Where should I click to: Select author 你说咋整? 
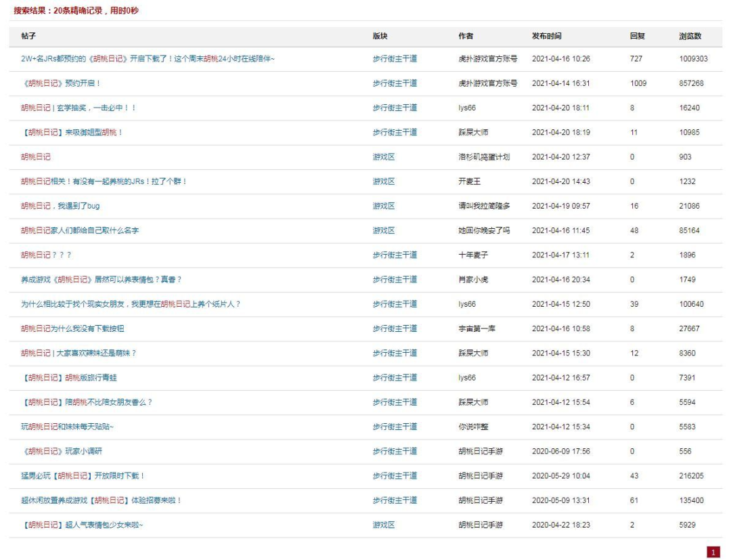473,427
